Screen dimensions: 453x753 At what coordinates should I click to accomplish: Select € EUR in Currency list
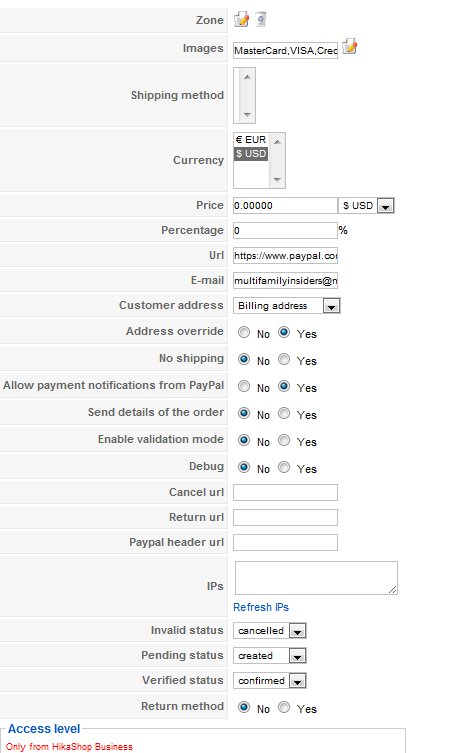(x=251, y=140)
